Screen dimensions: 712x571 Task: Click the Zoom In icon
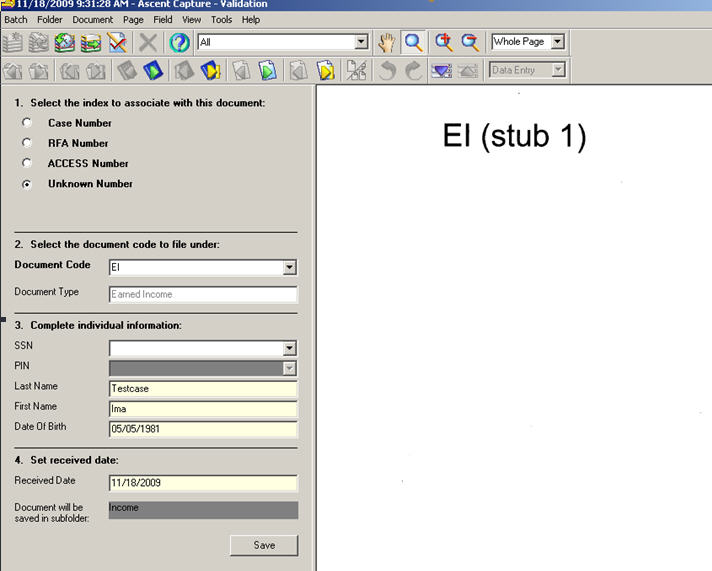[x=444, y=42]
